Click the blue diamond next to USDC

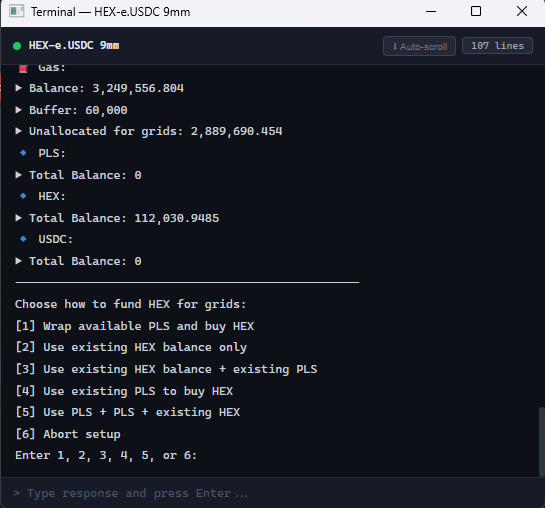(23, 239)
